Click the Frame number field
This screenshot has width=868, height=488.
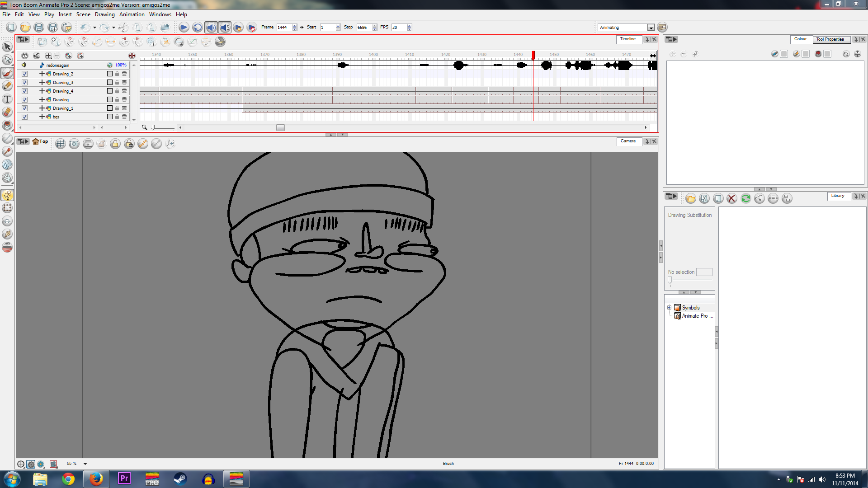click(x=284, y=28)
